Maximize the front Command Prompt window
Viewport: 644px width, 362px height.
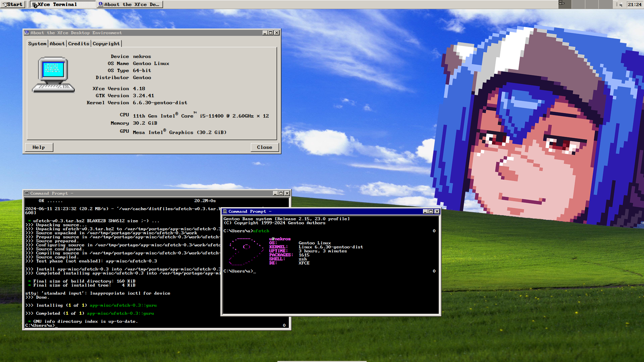point(431,212)
